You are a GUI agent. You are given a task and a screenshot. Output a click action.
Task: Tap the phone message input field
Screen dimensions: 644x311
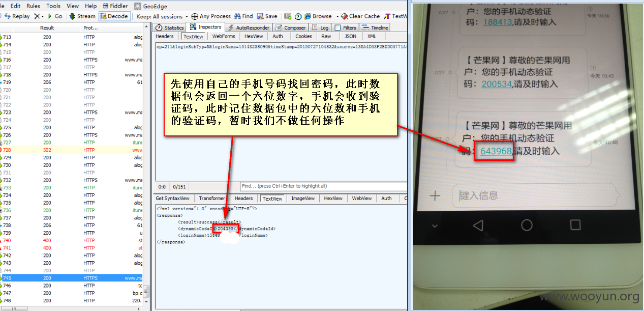[536, 195]
